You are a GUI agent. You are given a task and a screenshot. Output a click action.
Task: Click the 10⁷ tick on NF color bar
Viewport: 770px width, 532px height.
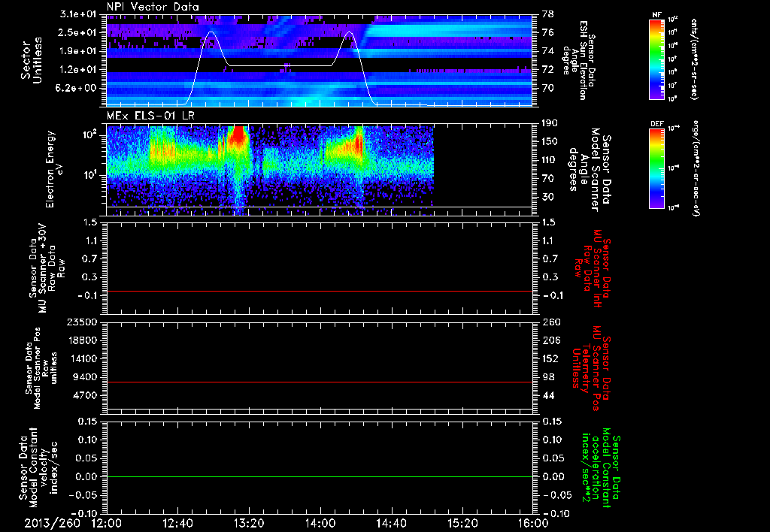point(673,86)
